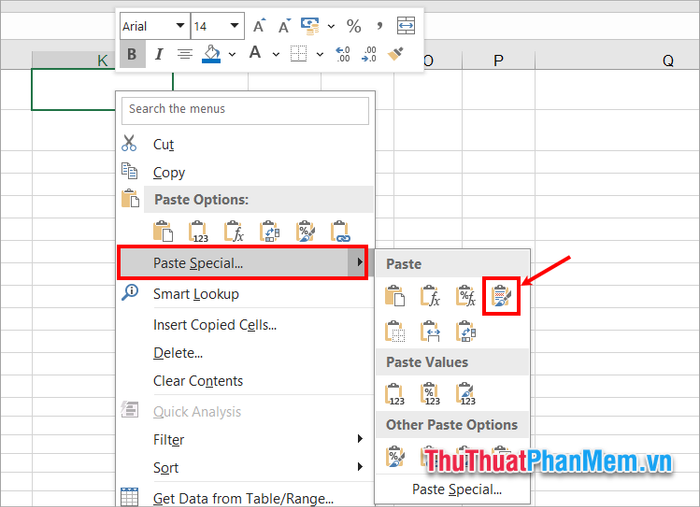This screenshot has width=700, height=507.
Task: Click Format Painter brush in mini toolbar
Action: [x=397, y=54]
